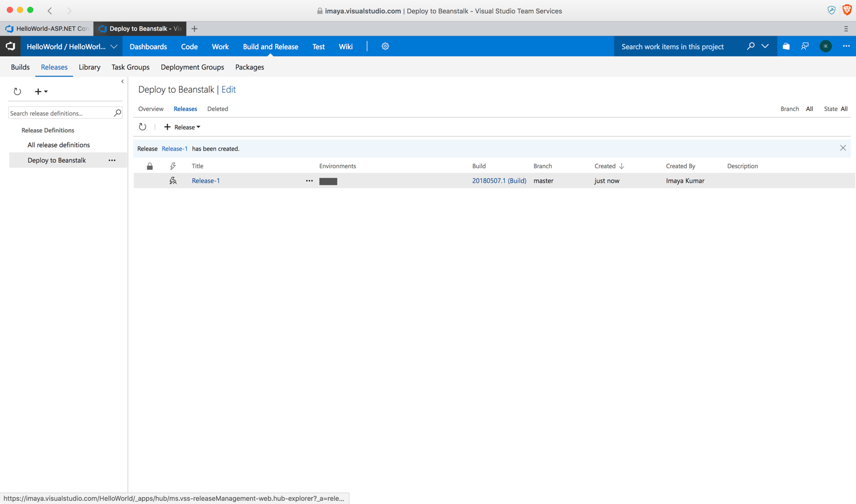Dismiss the release created notification

pos(843,148)
